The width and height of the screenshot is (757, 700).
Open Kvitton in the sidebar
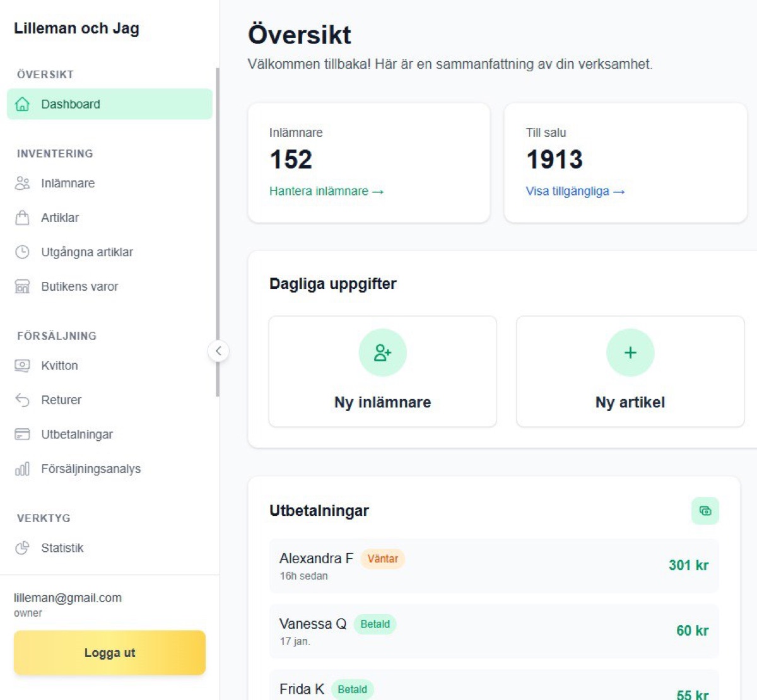click(x=110, y=365)
